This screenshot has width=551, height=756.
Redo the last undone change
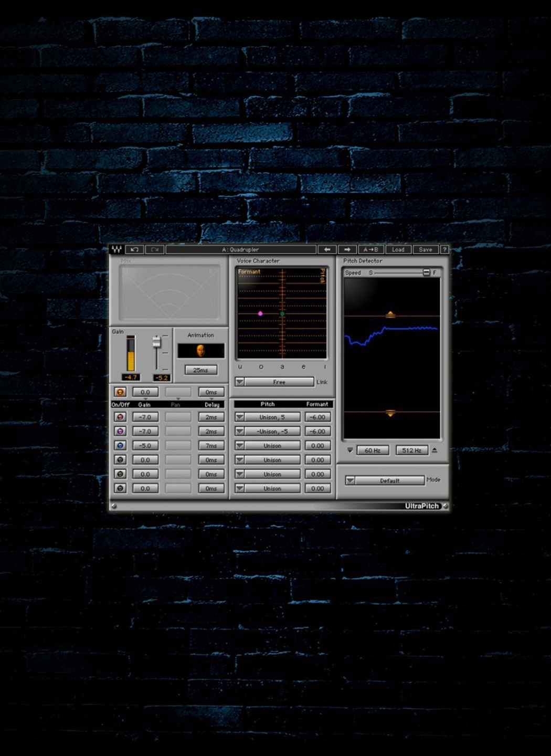click(x=155, y=249)
